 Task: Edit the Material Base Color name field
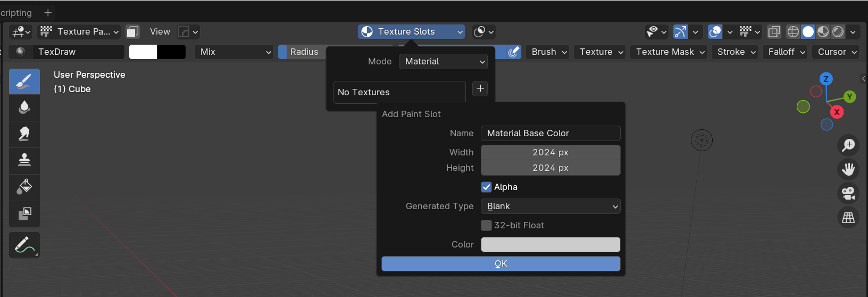[550, 133]
